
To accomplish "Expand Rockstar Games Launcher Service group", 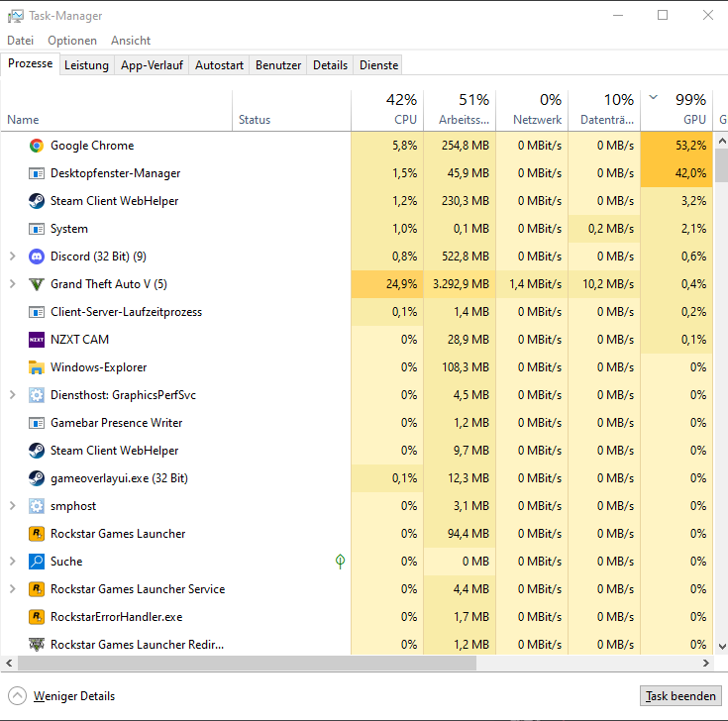I will (x=13, y=589).
